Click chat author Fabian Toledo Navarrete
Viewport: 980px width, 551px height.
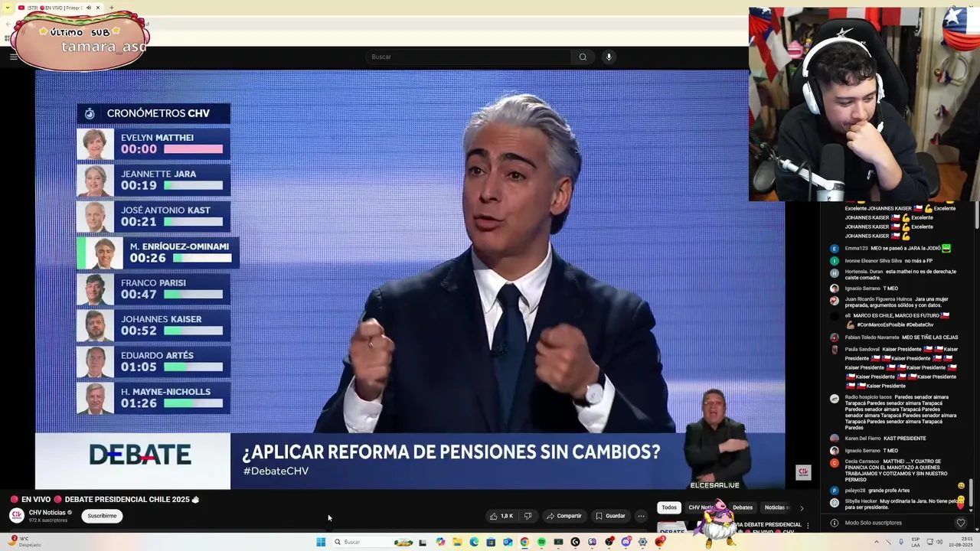coord(872,337)
